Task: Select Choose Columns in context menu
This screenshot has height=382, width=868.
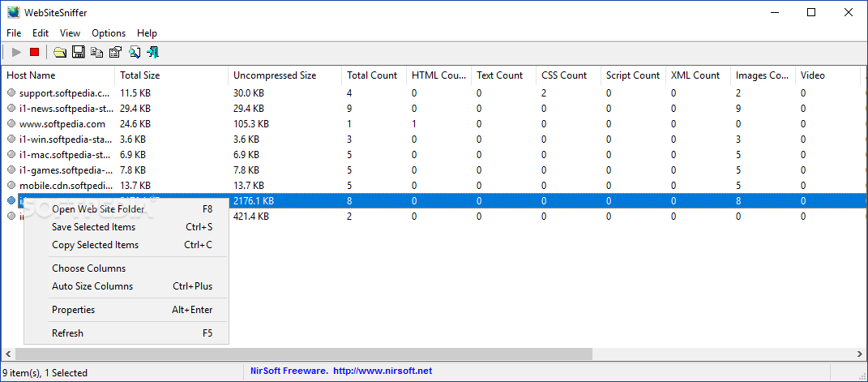Action: pyautogui.click(x=126, y=268)
